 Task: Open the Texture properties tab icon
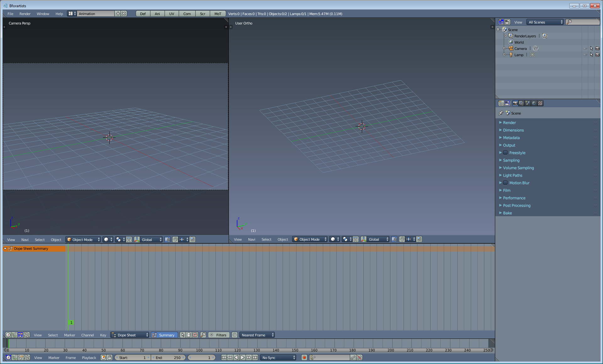[x=540, y=103]
